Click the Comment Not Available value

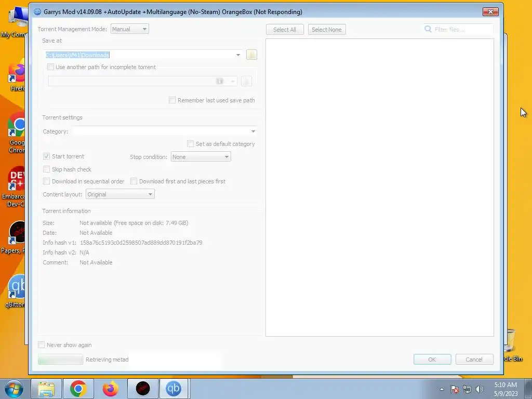tap(96, 262)
